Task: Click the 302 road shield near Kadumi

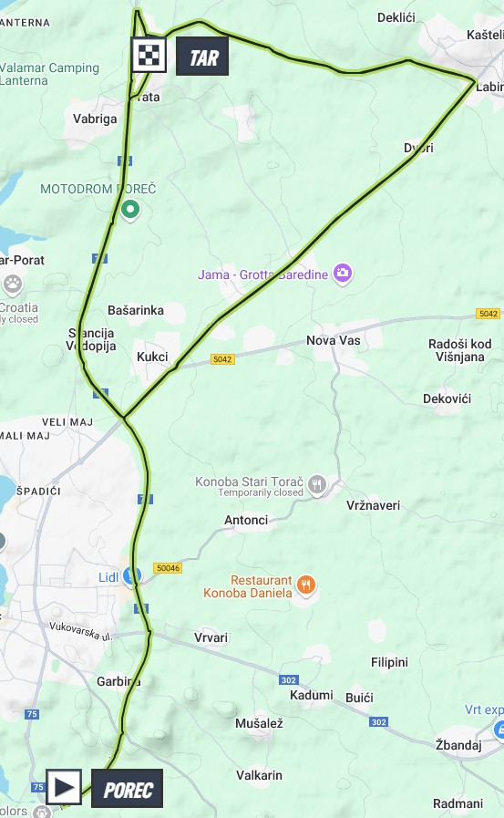Action: tap(289, 679)
